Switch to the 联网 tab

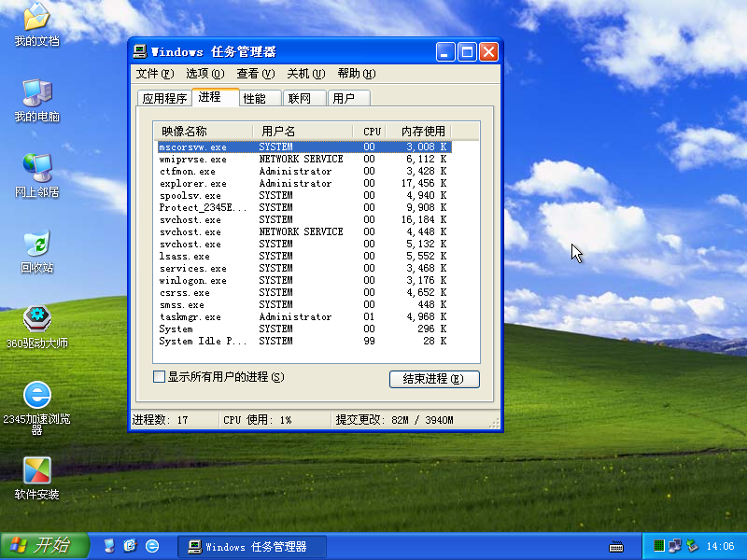303,97
